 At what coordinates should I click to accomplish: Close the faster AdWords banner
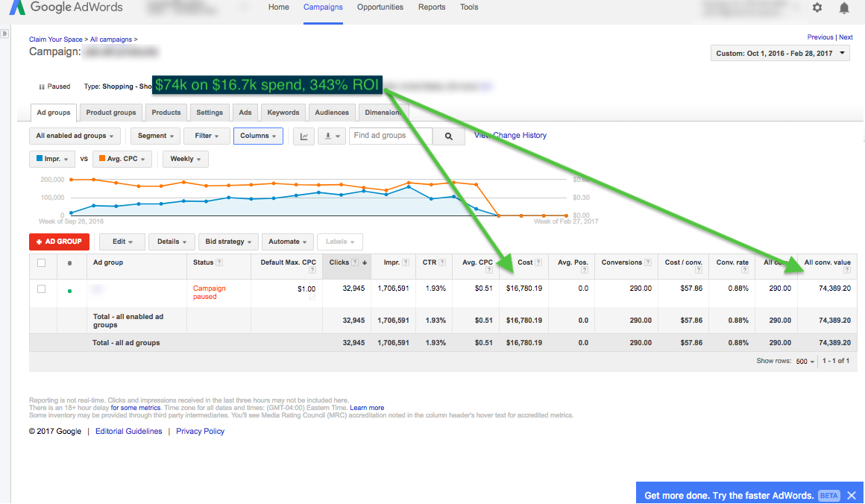click(x=852, y=495)
